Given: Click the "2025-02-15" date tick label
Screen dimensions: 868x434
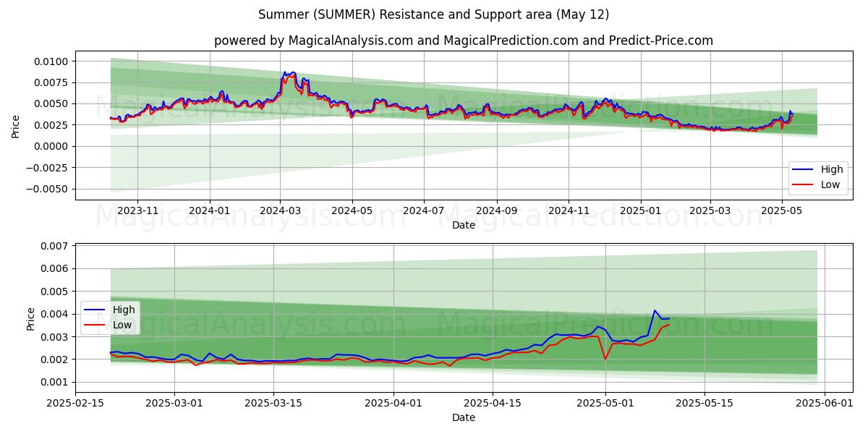Looking at the screenshot, I should click(76, 403).
